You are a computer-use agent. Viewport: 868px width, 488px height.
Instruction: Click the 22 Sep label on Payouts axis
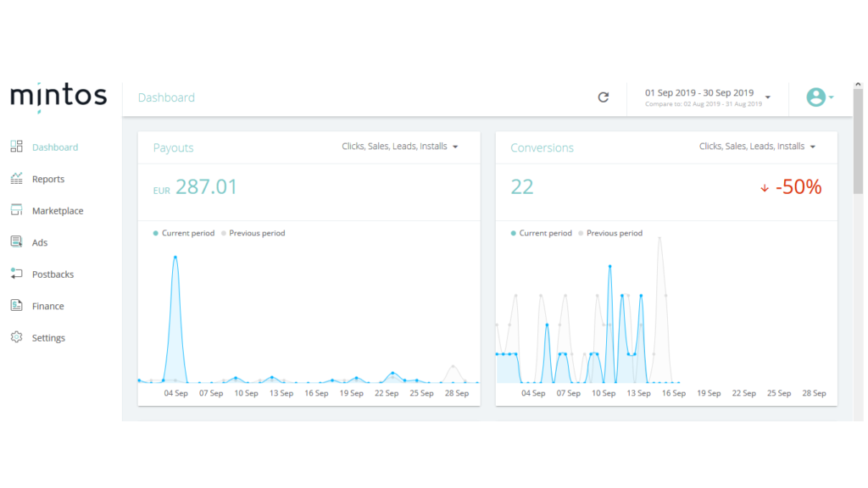pyautogui.click(x=387, y=393)
